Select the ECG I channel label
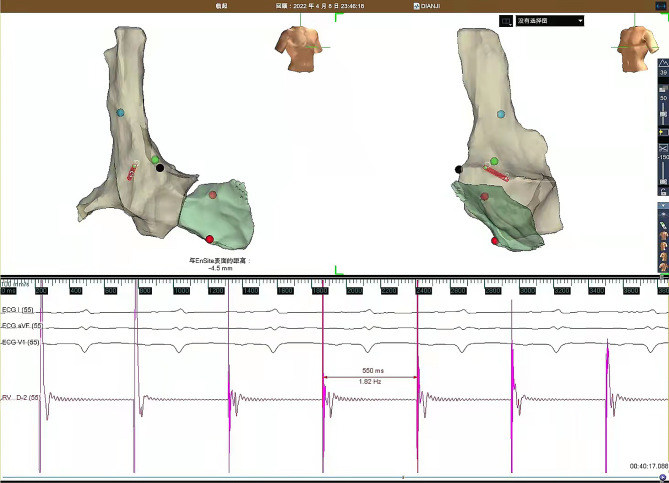 pyautogui.click(x=17, y=310)
